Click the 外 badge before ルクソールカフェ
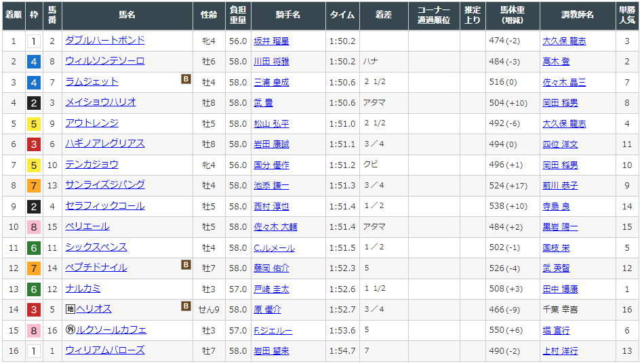 pyautogui.click(x=70, y=330)
